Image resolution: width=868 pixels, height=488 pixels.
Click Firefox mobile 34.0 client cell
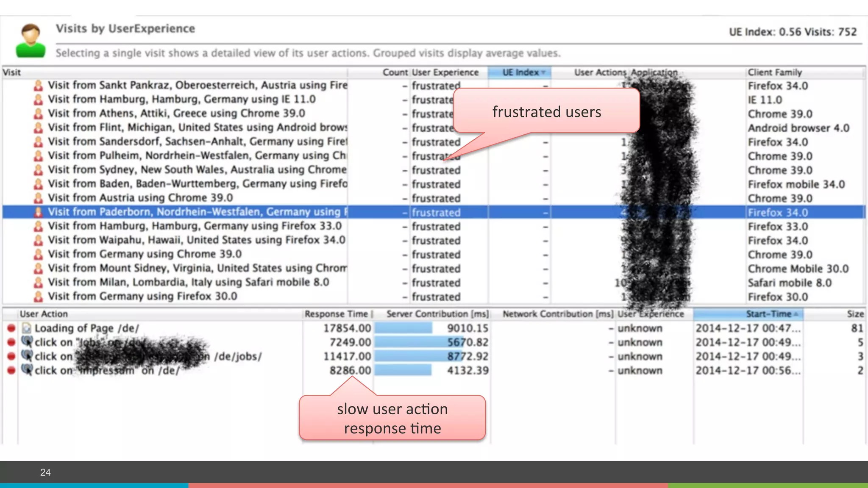[796, 184]
